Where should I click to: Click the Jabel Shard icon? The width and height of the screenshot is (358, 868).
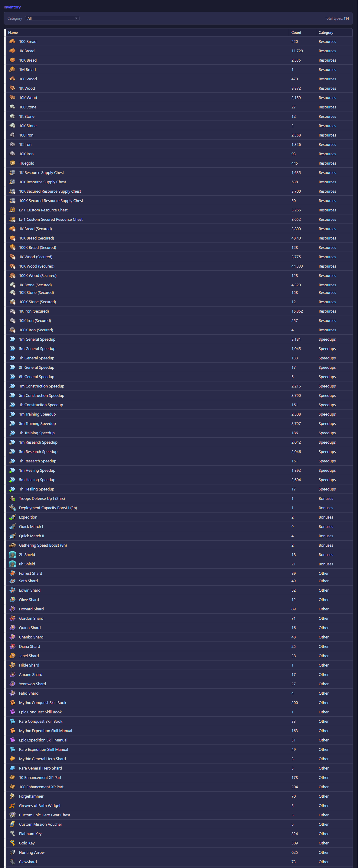[12, 656]
